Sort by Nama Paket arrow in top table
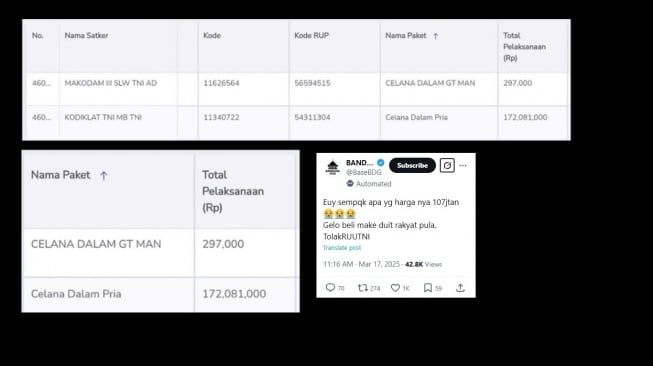The image size is (653, 366). 436,36
